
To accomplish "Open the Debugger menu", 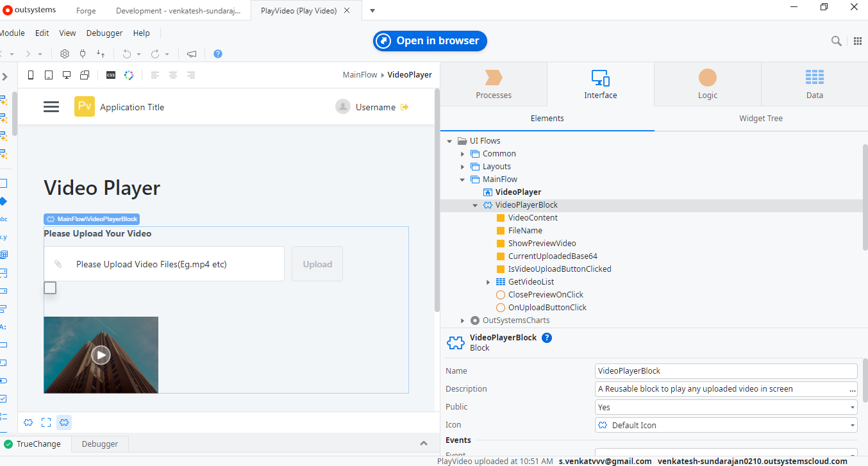I will (104, 33).
